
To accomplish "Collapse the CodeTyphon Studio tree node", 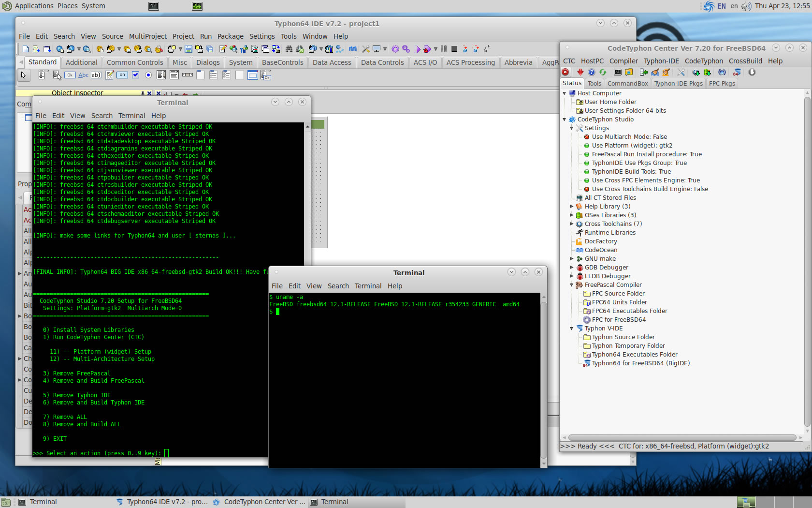I will [x=564, y=120].
